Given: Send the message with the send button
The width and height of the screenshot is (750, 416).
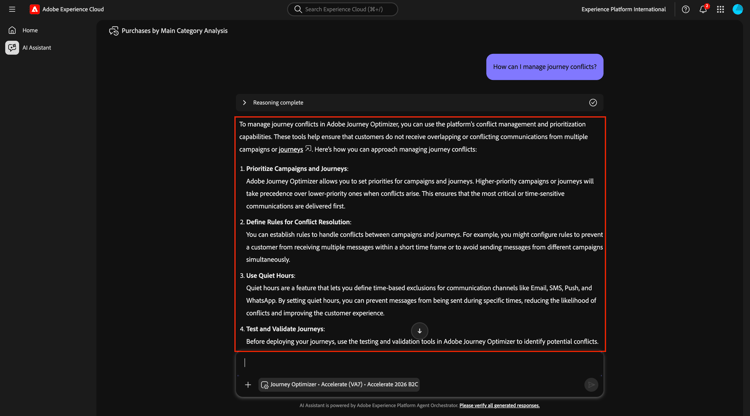Looking at the screenshot, I should (591, 384).
